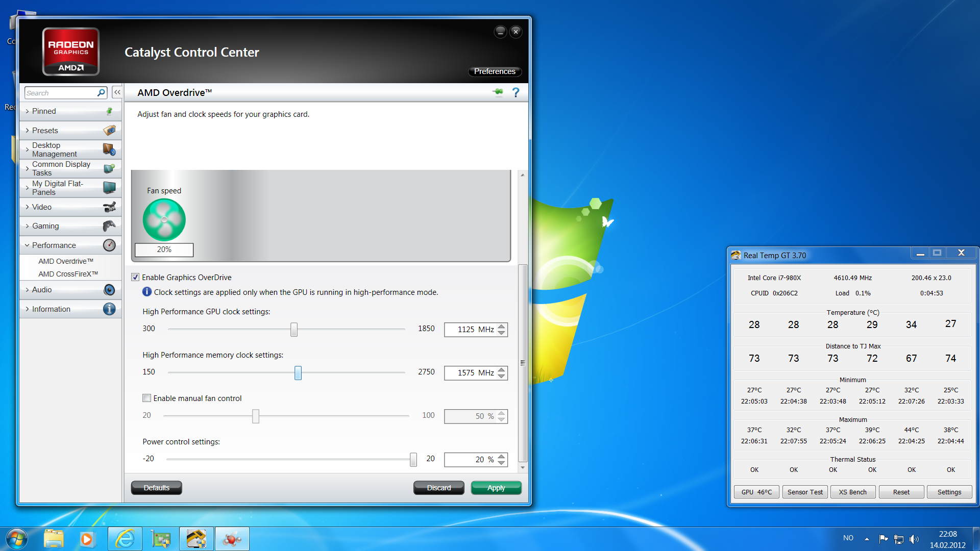Click Sensor Test in Real Temp

click(805, 492)
